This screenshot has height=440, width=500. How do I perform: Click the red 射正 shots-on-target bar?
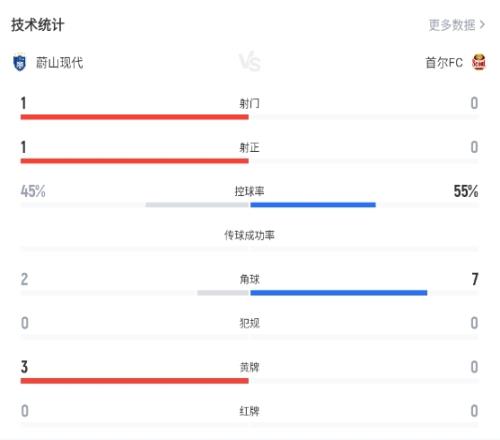tap(135, 161)
